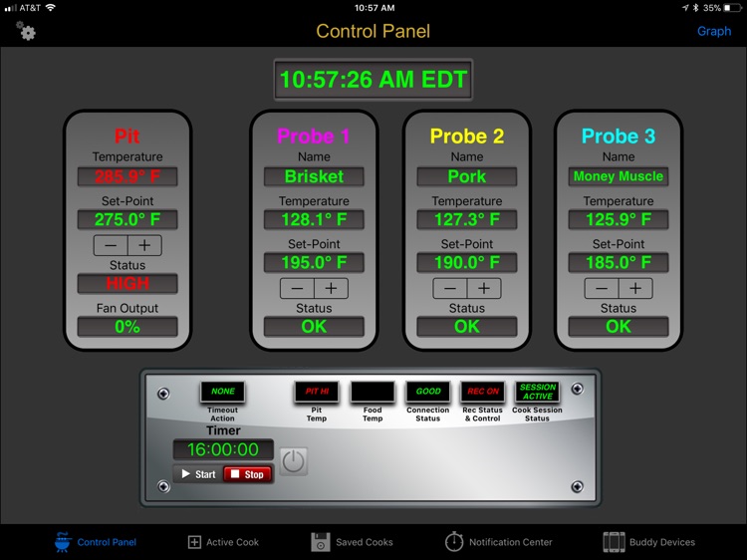Toggle the REC ON recording status indicator

coord(483,392)
